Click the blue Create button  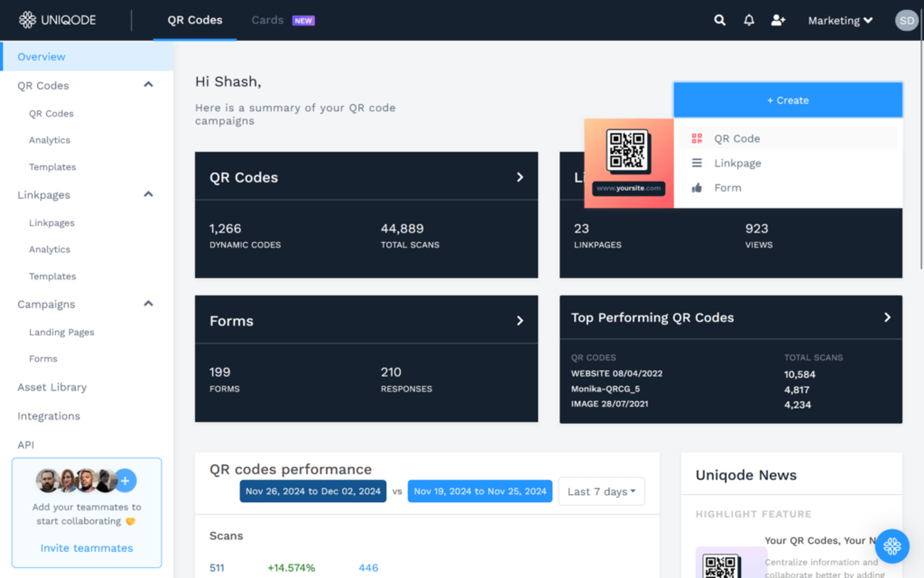[x=788, y=100]
